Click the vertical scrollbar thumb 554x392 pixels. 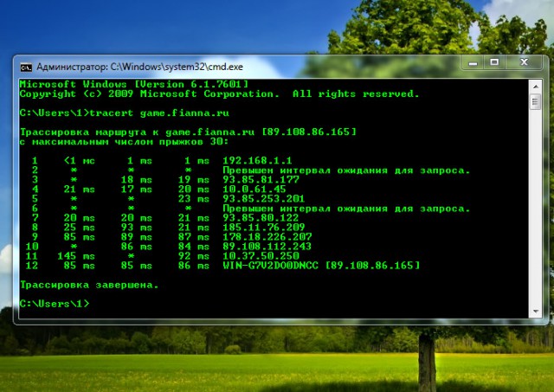click(x=534, y=103)
